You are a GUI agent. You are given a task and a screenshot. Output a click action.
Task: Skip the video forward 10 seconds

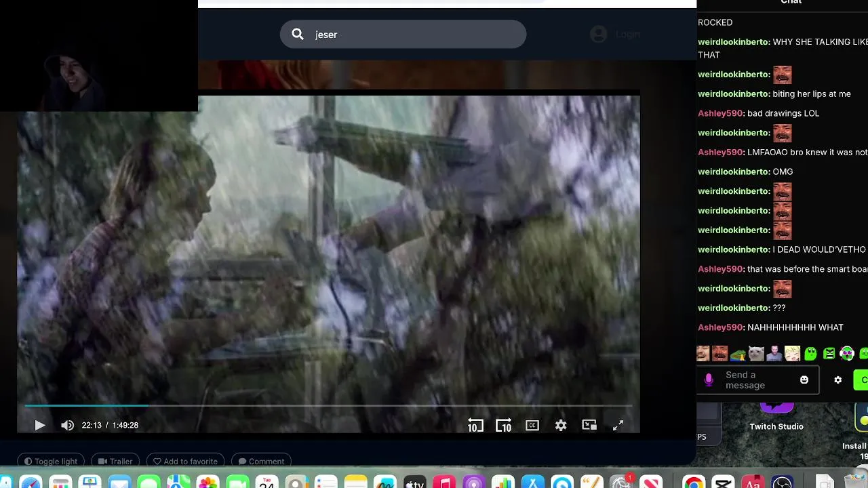(503, 426)
